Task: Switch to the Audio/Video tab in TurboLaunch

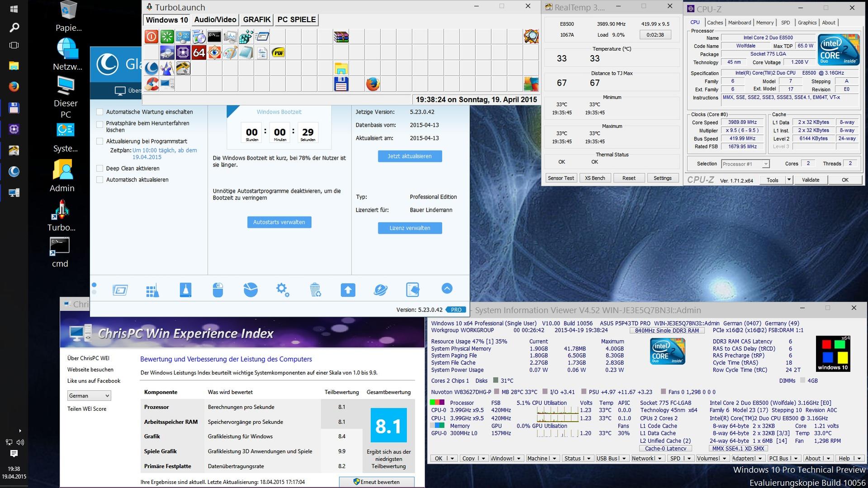Action: (x=215, y=20)
